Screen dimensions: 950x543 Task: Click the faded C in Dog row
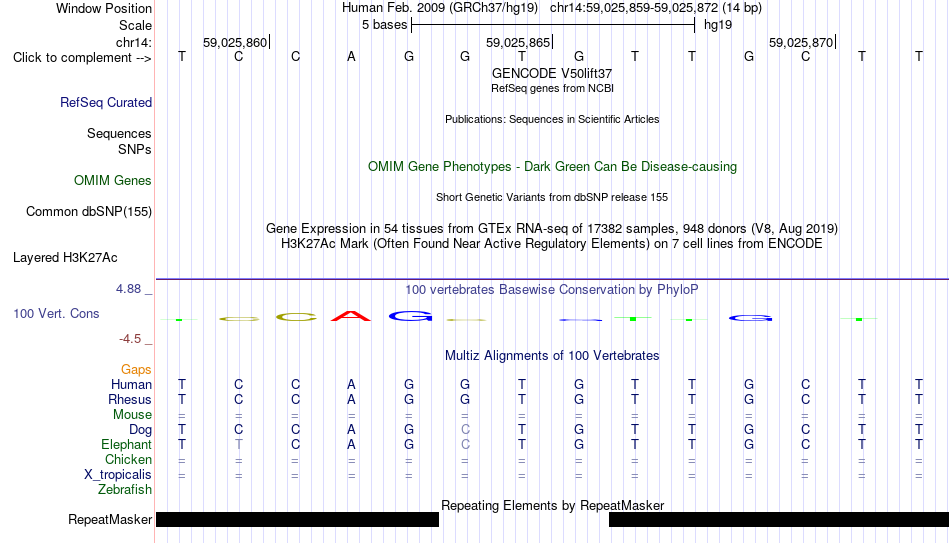(x=465, y=430)
